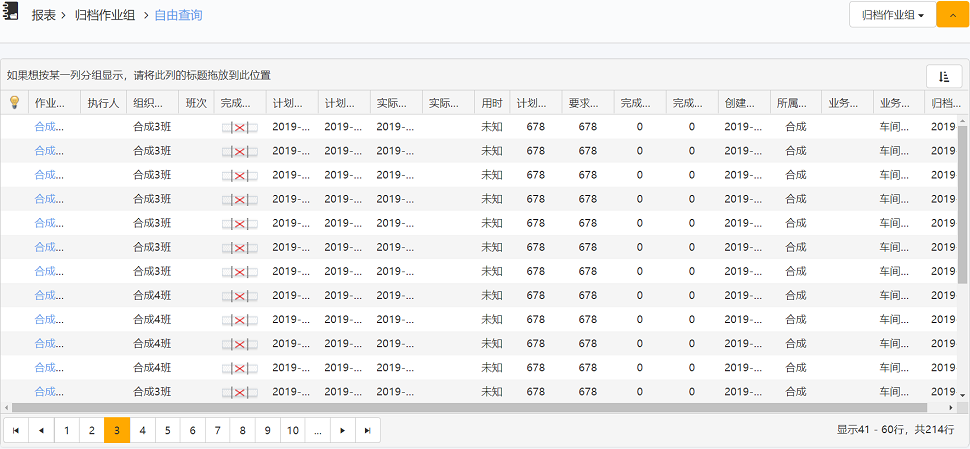Go to the first page of results
The height and width of the screenshot is (449, 970).
(16, 430)
